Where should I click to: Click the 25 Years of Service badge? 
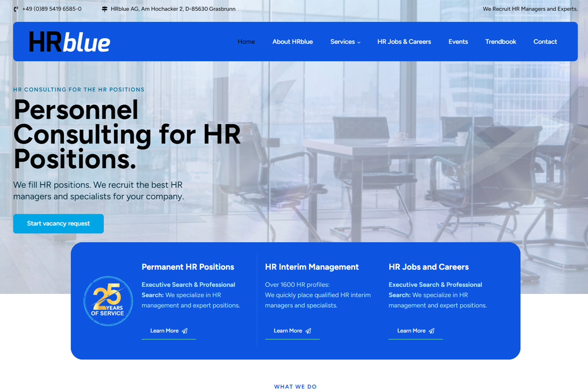pos(108,301)
